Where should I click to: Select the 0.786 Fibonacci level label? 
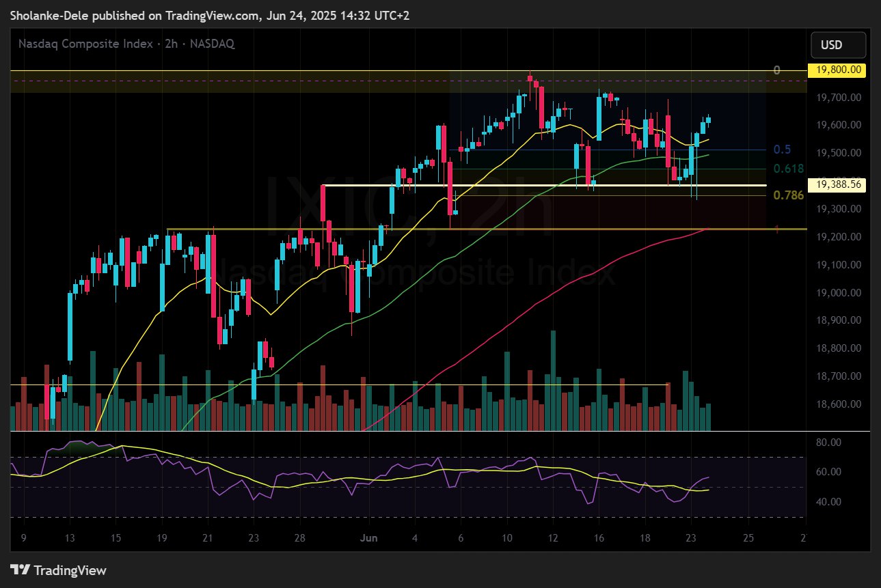click(x=788, y=195)
